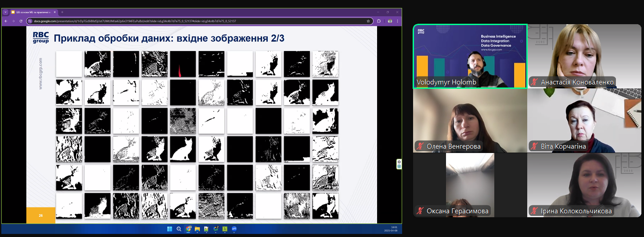Click the docs.google.com address bar
The width and height of the screenshot is (644, 237).
click(198, 21)
